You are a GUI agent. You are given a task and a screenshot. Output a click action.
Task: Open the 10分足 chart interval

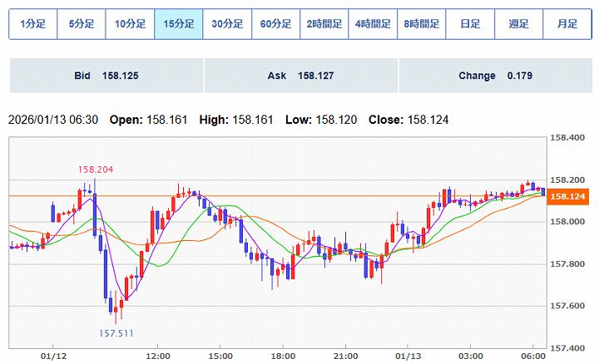(x=130, y=24)
